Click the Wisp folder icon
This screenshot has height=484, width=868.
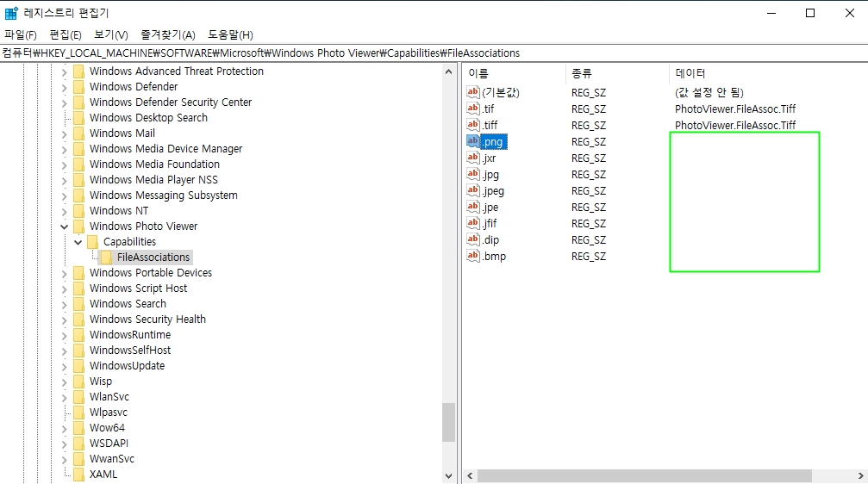[x=78, y=382]
